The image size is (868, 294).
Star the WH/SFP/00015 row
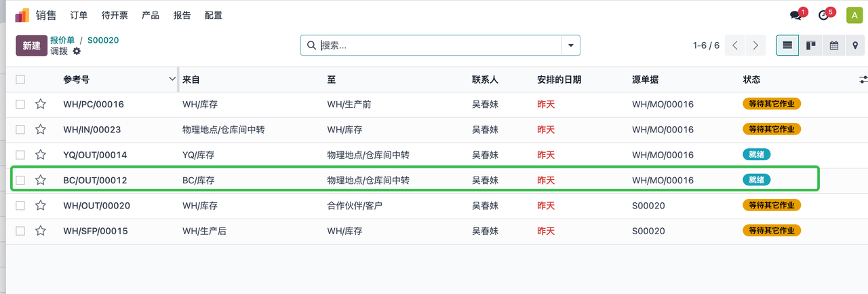pyautogui.click(x=41, y=231)
